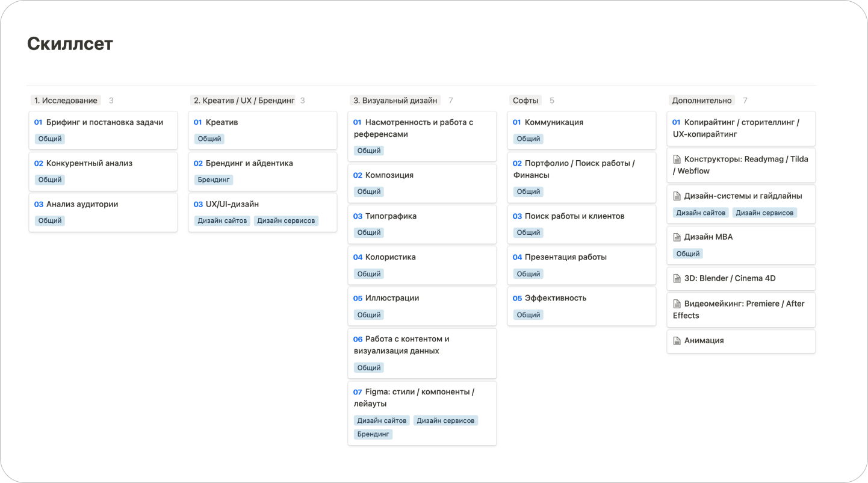Click the page icon next to Анимация
The image size is (868, 483).
pyautogui.click(x=677, y=341)
